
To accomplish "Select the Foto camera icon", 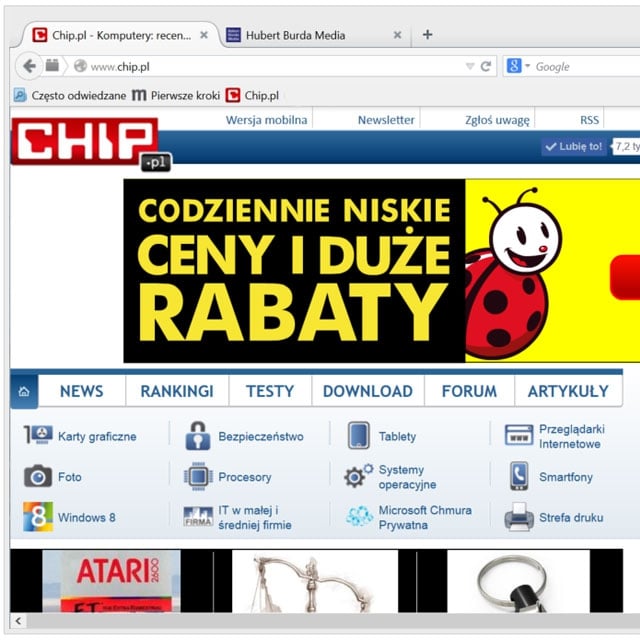I will click(x=38, y=477).
